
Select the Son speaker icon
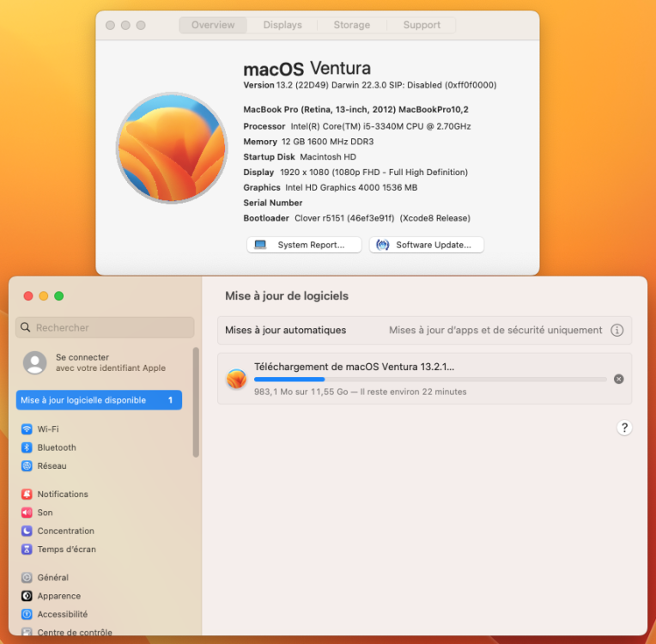pos(27,513)
